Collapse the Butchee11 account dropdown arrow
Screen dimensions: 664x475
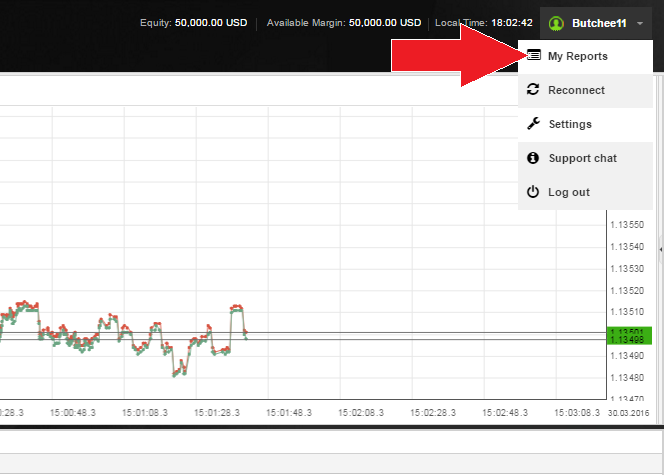click(640, 24)
